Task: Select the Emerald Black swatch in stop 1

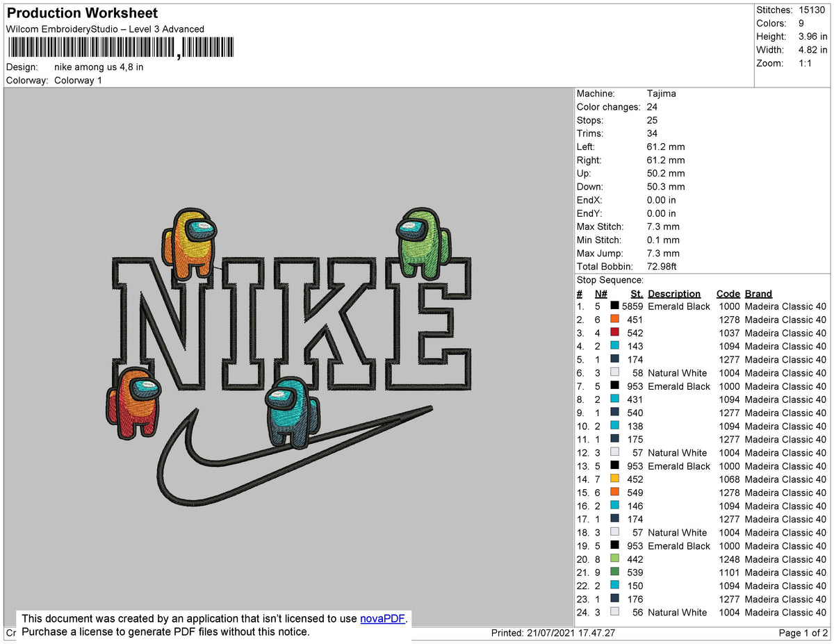Action: (615, 306)
